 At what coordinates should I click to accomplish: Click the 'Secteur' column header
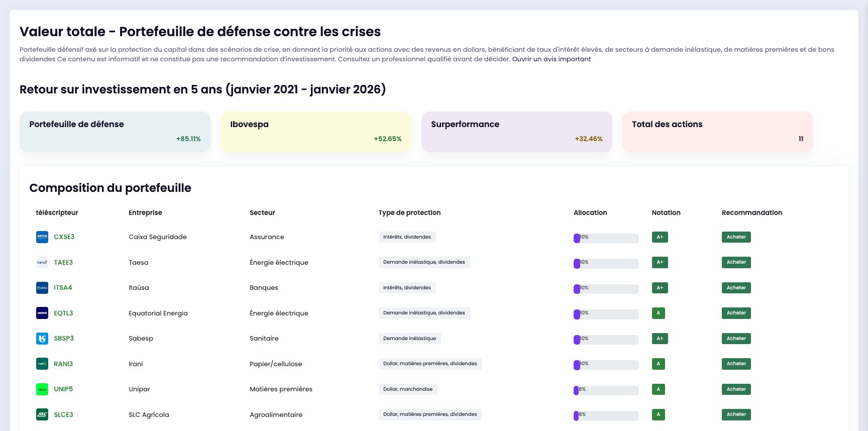point(262,212)
